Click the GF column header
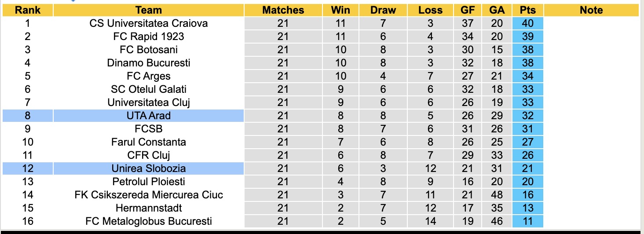The height and width of the screenshot is (234, 644). click(468, 10)
